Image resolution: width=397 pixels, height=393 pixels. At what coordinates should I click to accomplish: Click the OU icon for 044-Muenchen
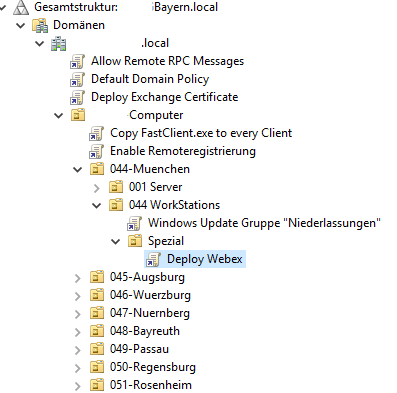(x=97, y=169)
